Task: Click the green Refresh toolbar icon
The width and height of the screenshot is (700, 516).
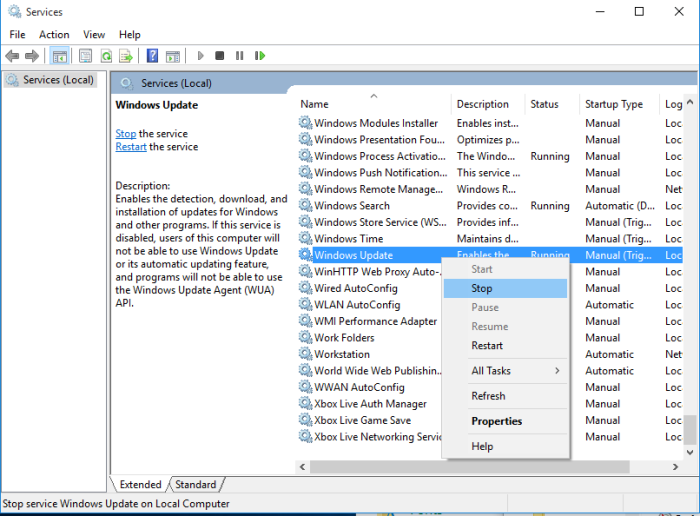Action: (x=106, y=56)
